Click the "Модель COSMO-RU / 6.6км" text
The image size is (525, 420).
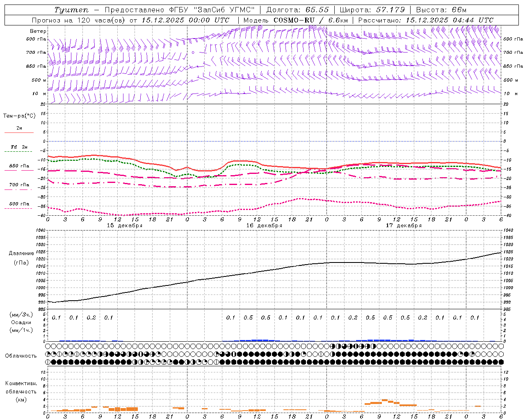(x=295, y=20)
